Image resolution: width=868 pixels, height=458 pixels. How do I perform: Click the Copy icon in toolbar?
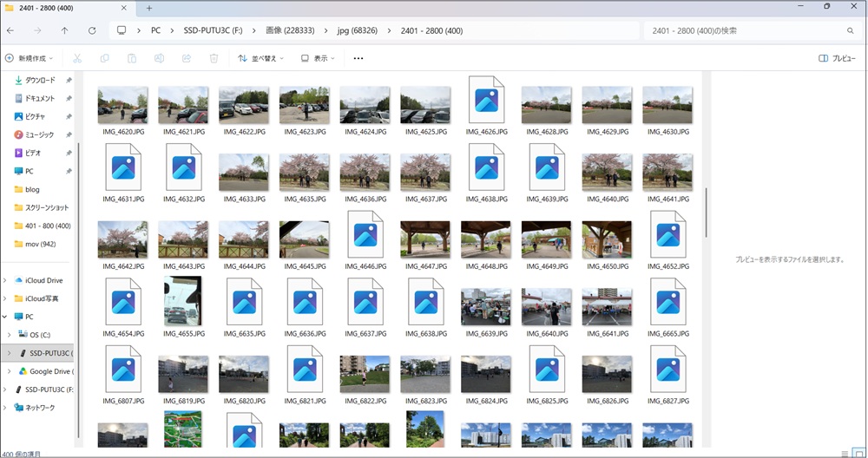[x=105, y=58]
